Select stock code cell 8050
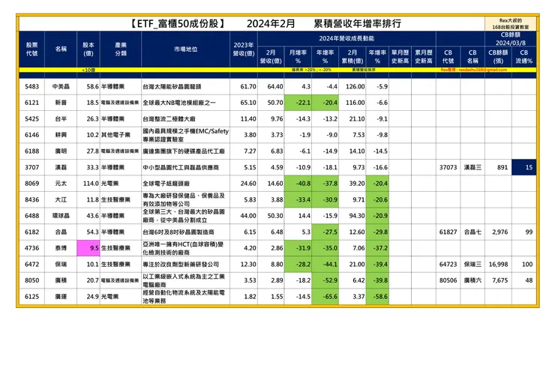Screen dimensions: 555x392 tap(31, 280)
